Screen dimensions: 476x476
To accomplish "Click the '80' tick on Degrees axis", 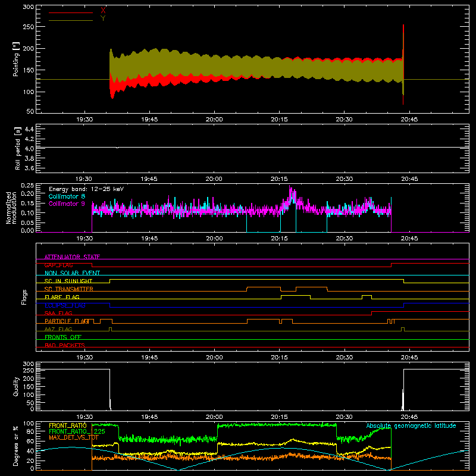I will (x=30, y=431).
